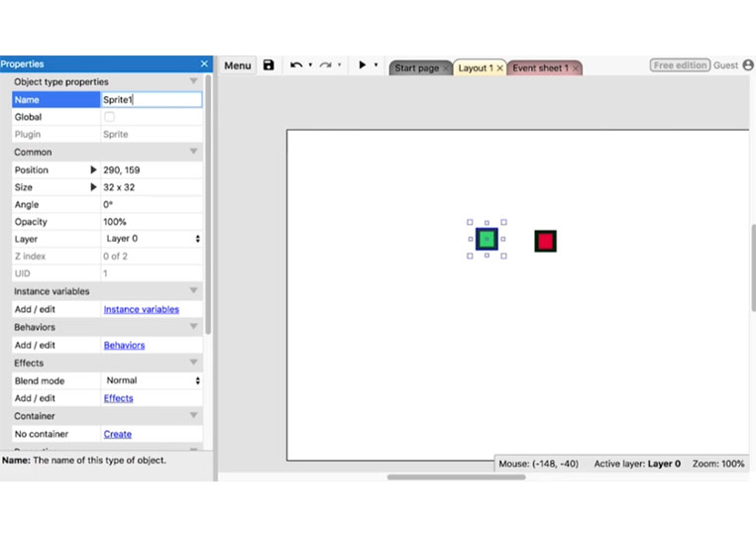Close the Properties panel
Viewport: 756px width, 536px height.
click(204, 63)
